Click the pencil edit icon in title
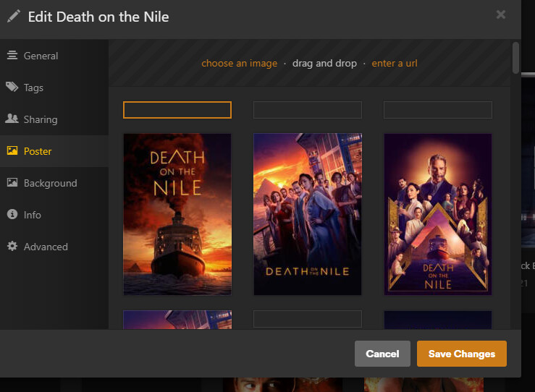 pyautogui.click(x=14, y=16)
